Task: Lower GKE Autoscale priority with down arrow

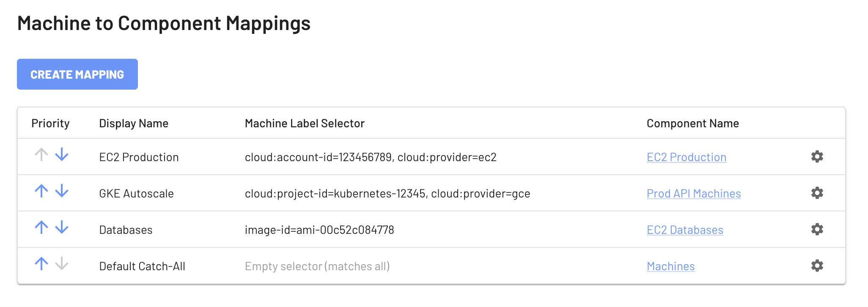Action: point(62,191)
